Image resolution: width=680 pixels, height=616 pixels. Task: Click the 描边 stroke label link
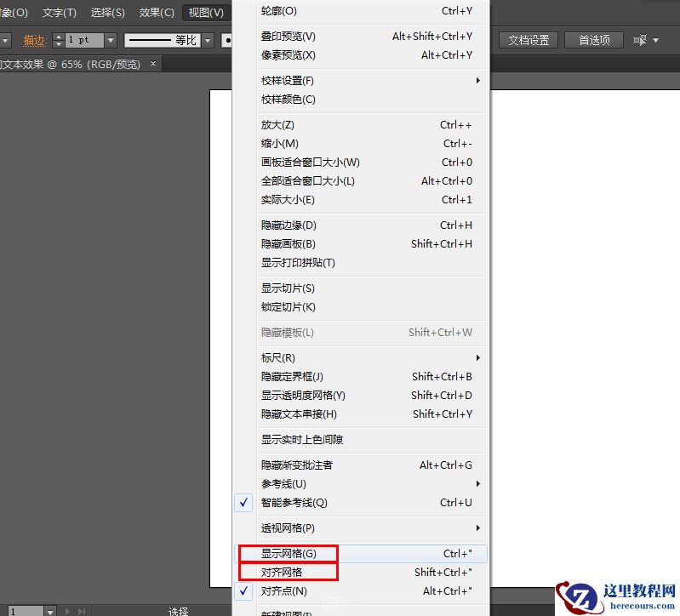click(x=34, y=40)
